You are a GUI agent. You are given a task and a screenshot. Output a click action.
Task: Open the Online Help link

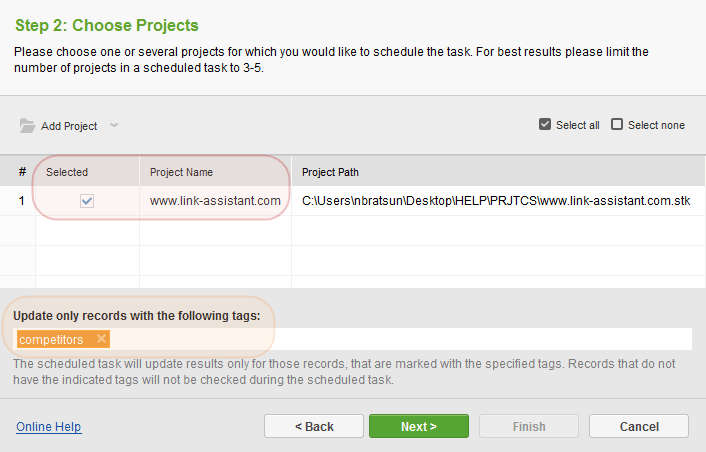pos(49,426)
